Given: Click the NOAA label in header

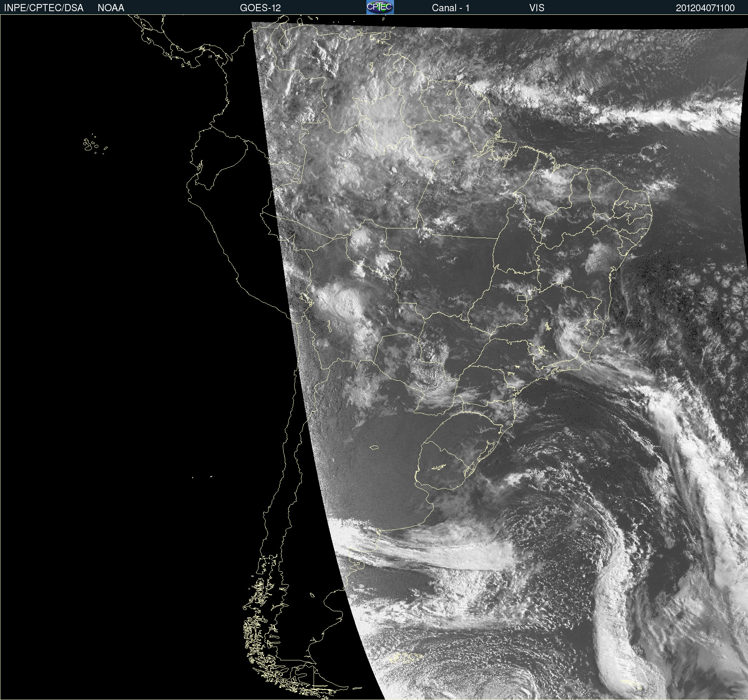Looking at the screenshot, I should point(111,8).
